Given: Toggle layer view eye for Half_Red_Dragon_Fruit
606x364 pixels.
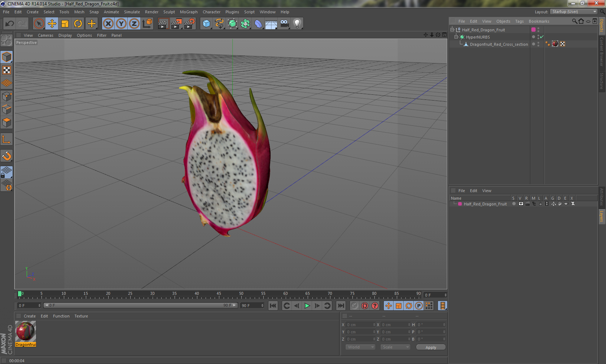Looking at the screenshot, I should click(521, 204).
